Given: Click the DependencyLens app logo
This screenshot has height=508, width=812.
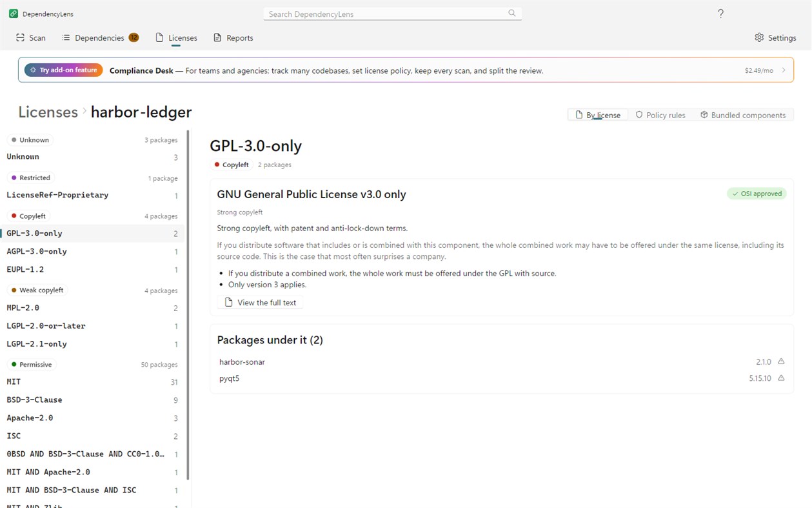Looking at the screenshot, I should coord(14,14).
